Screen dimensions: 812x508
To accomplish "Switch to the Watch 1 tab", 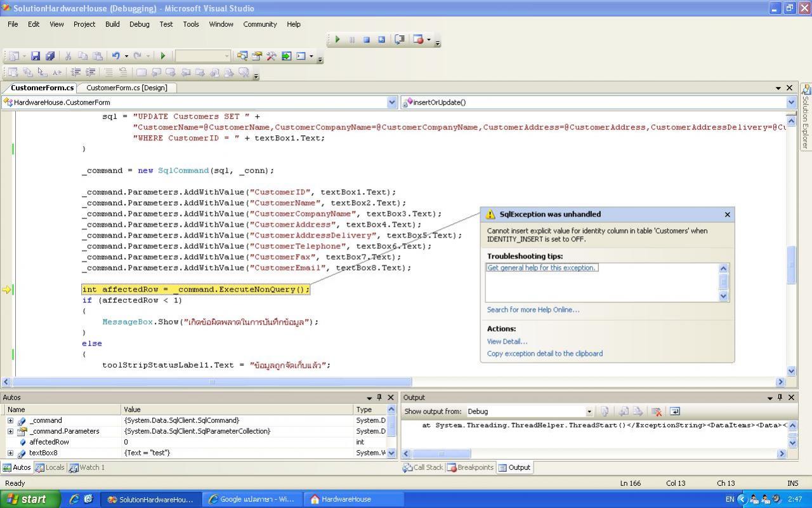I will 87,467.
